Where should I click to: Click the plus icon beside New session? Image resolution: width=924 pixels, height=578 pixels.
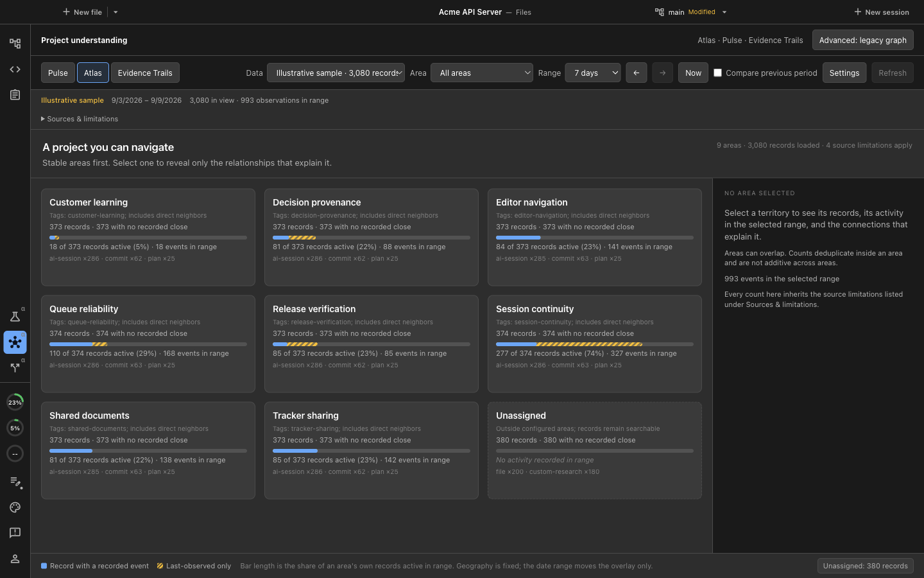coord(858,12)
